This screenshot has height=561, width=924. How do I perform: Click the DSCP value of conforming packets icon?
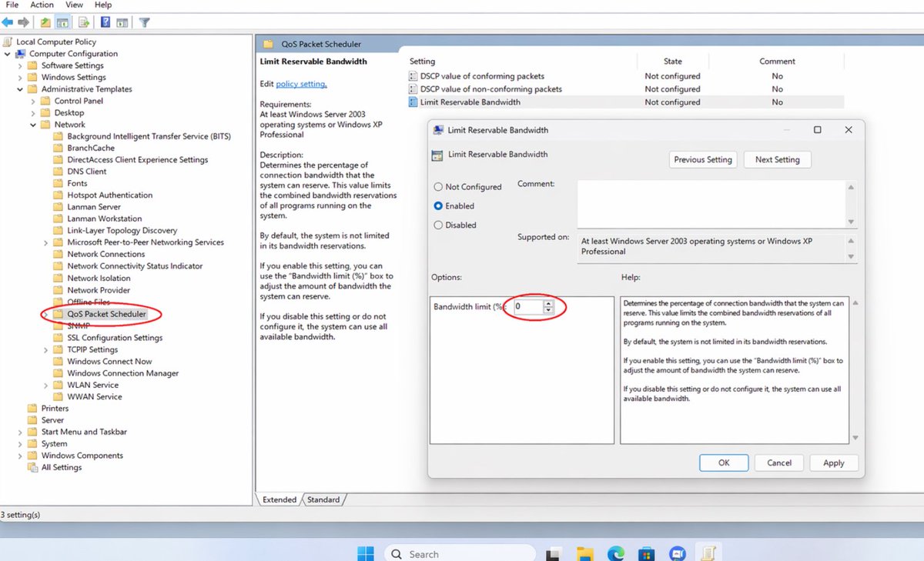point(413,76)
